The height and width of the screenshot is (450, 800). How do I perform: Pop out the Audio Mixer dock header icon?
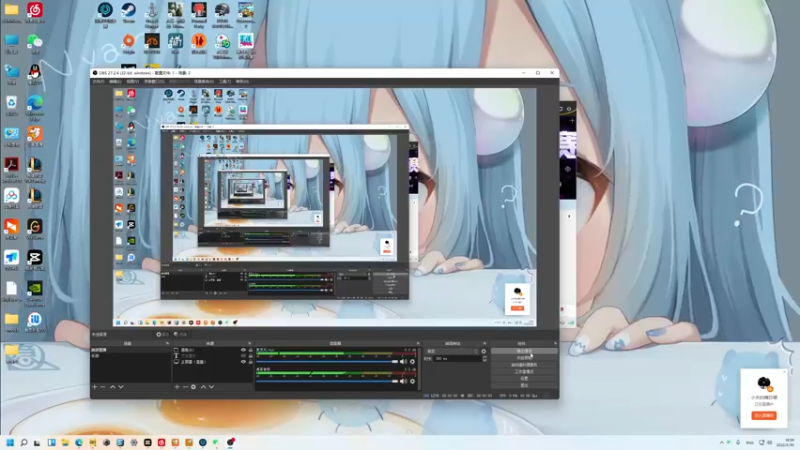point(418,343)
